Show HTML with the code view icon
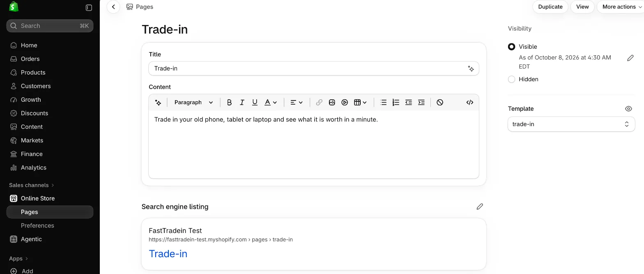 (x=470, y=103)
